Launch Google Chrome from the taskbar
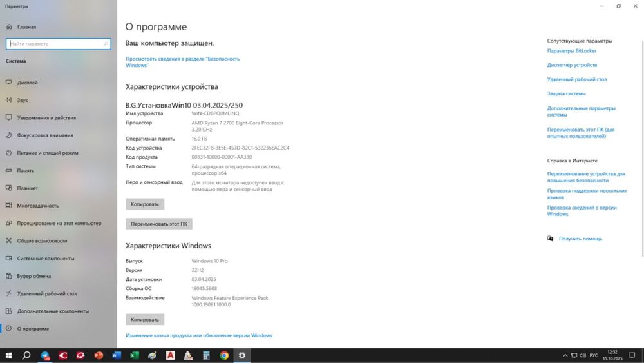644x363 pixels. (x=224, y=355)
